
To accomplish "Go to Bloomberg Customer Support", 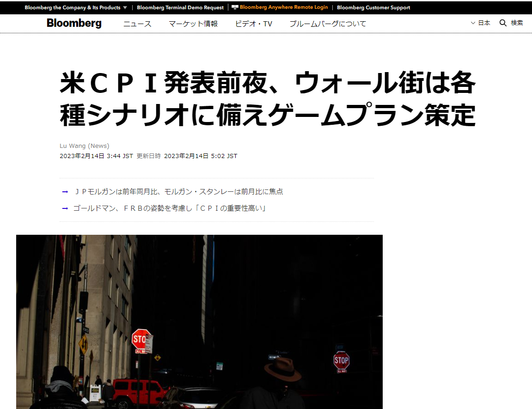I will tap(373, 7).
